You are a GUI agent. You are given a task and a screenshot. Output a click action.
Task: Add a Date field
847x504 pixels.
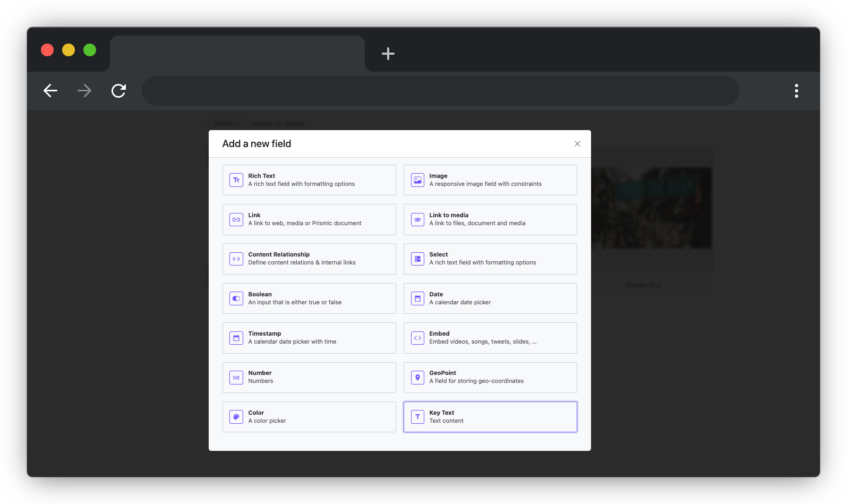tap(490, 298)
